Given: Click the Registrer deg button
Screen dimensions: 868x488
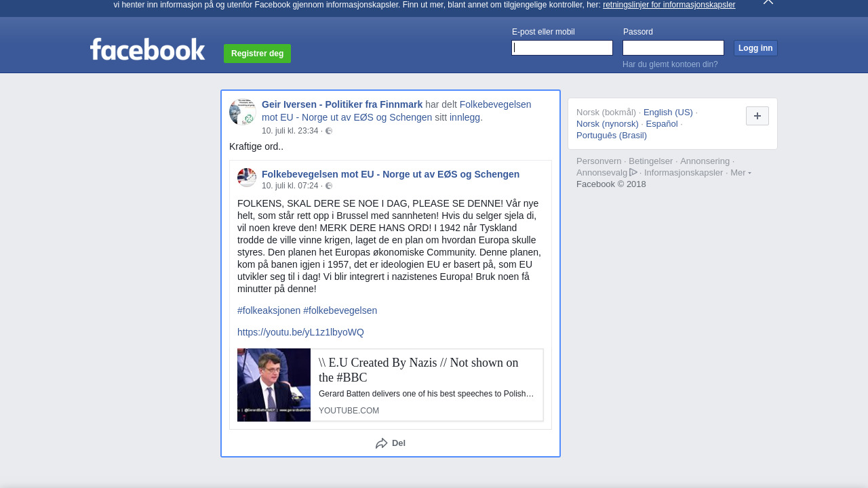Looking at the screenshot, I should [258, 54].
